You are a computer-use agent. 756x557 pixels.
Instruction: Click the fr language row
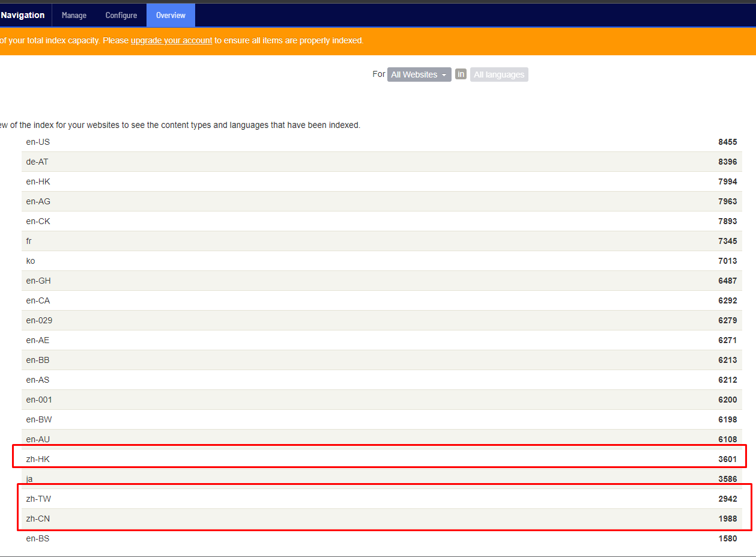pyautogui.click(x=29, y=241)
